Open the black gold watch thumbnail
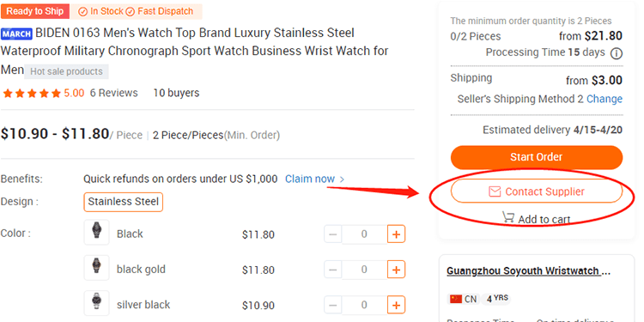Viewport: 644px width, 322px height. click(96, 267)
